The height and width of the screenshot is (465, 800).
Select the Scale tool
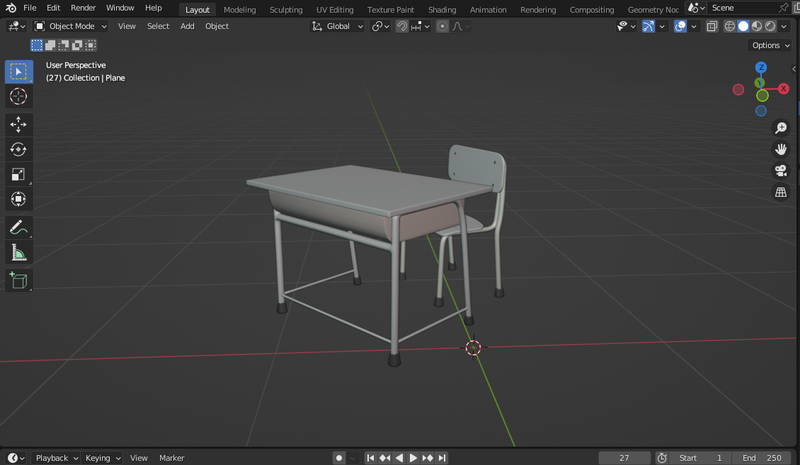click(19, 175)
